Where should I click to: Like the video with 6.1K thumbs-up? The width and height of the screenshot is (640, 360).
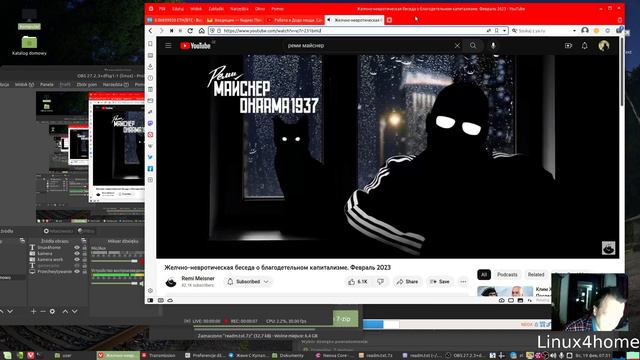358,282
